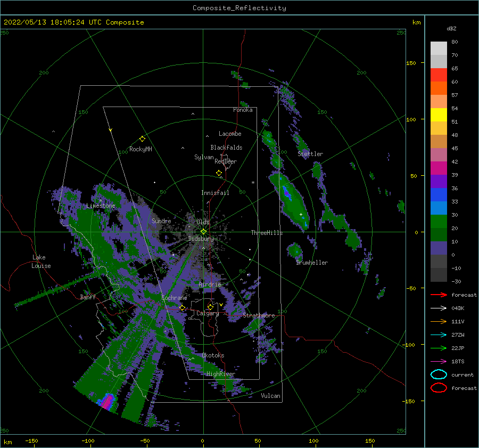Image resolution: width=479 pixels, height=448 pixels.
Task: Click the red forecast arrow in legend
Action: pos(439,295)
